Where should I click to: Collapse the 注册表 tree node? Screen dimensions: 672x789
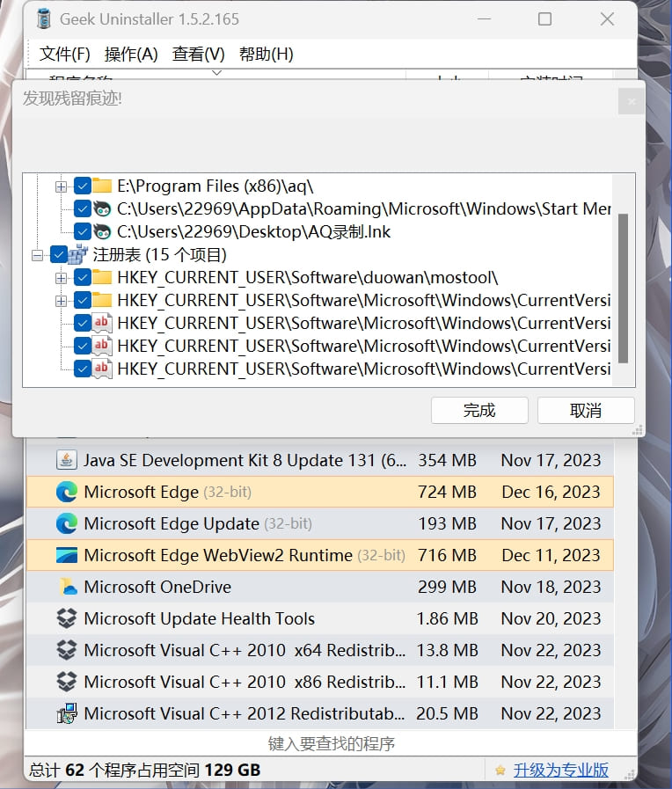(38, 255)
